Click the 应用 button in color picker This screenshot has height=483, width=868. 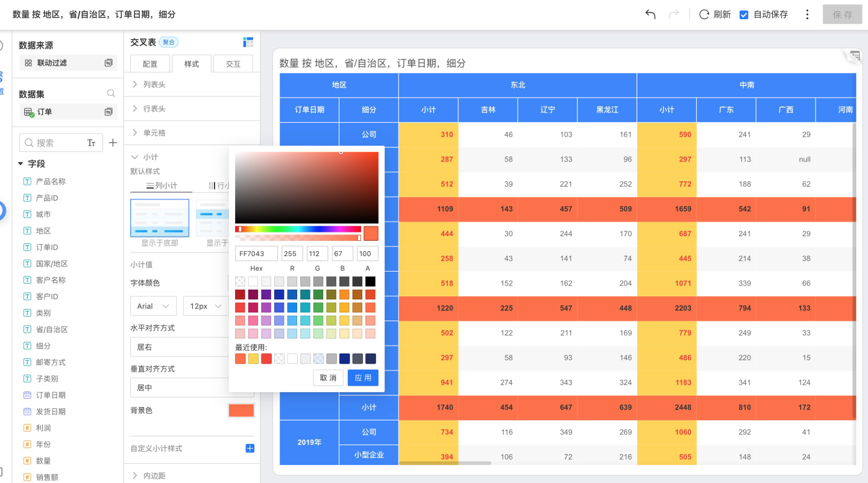(x=363, y=378)
